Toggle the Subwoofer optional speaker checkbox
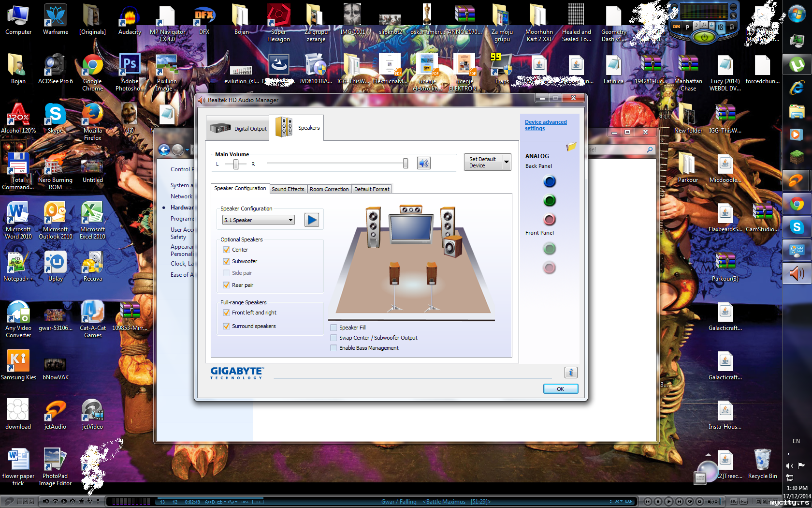Viewport: 812px width, 508px height. 226,261
